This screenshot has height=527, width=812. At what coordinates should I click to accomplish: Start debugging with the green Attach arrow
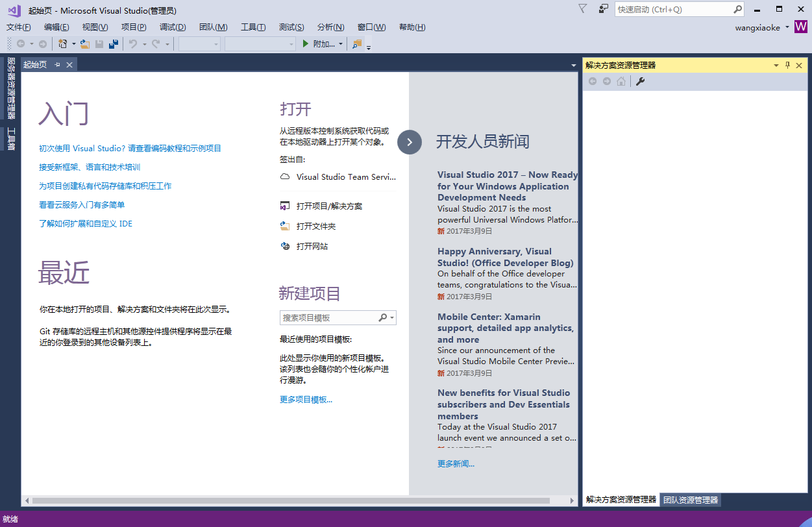pyautogui.click(x=306, y=44)
